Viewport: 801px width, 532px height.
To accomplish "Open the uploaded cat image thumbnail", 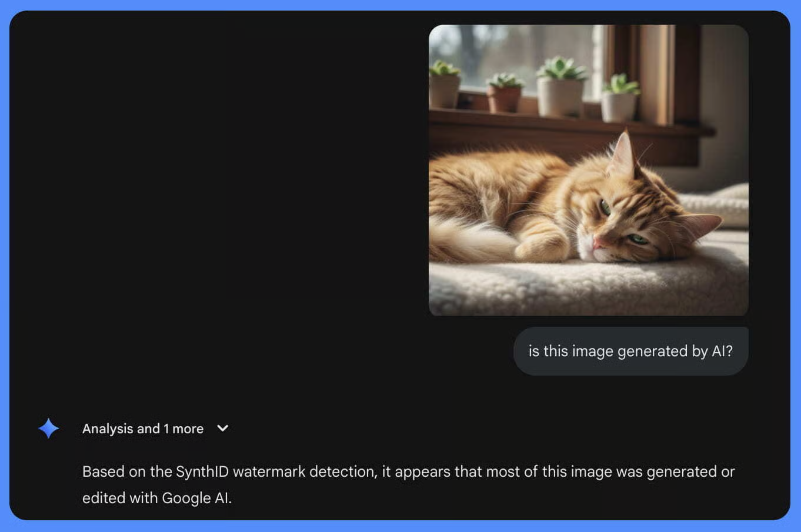I will (588, 170).
